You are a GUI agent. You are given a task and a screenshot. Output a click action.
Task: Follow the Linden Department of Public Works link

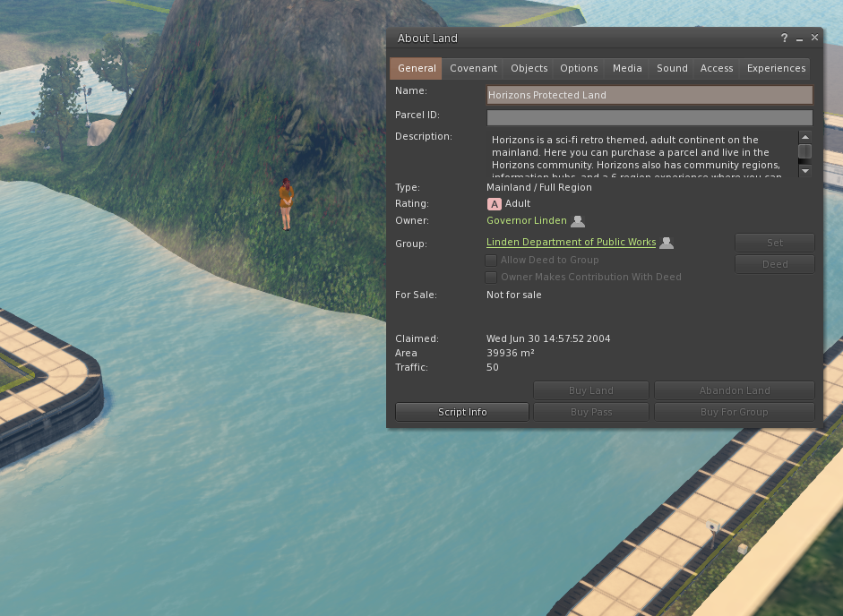tap(571, 242)
